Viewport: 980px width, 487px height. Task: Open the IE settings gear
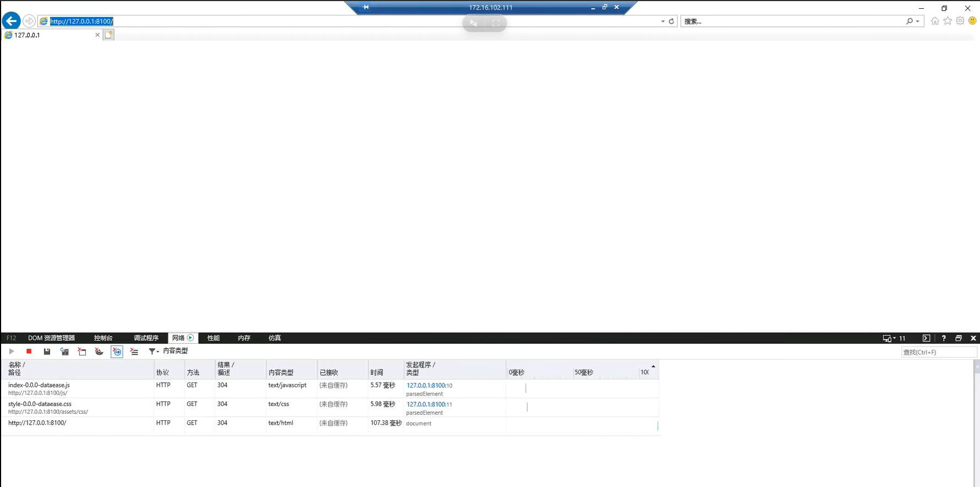(x=960, y=21)
